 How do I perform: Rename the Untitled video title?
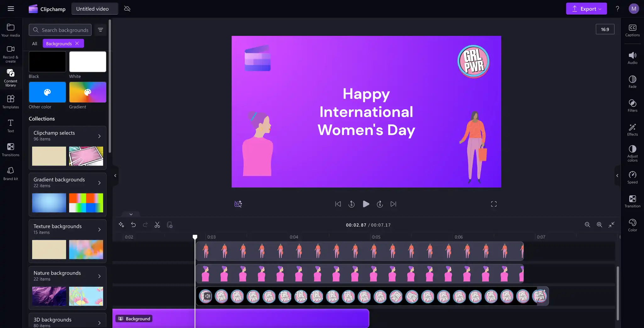click(95, 9)
